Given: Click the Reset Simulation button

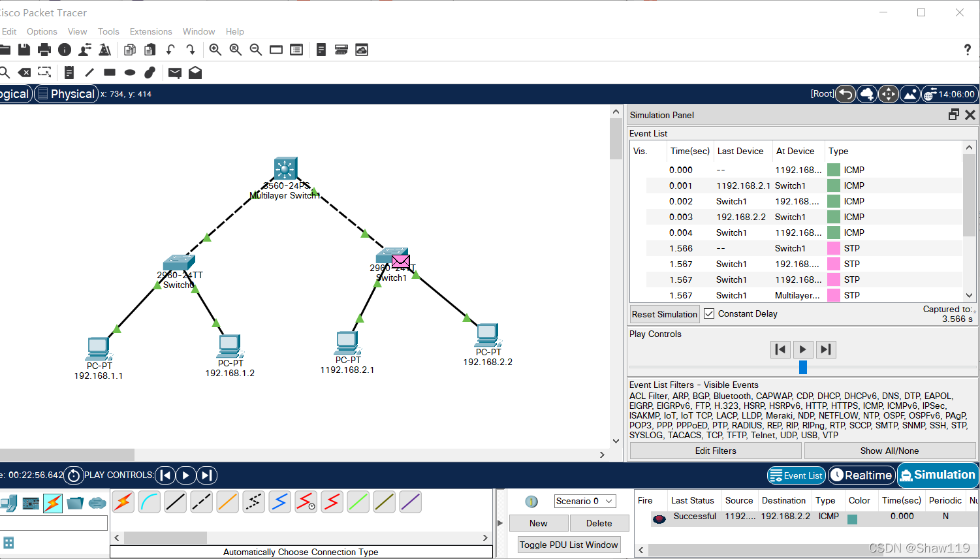Looking at the screenshot, I should tap(664, 314).
